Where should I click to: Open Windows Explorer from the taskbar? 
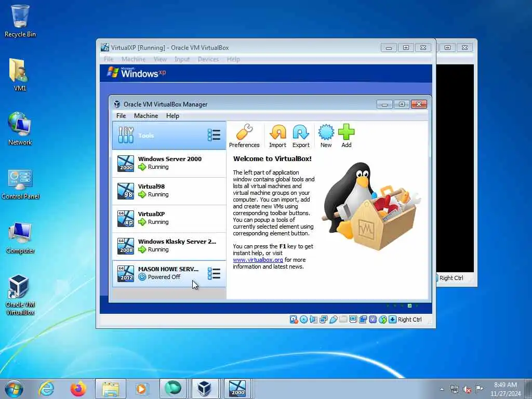(111, 389)
